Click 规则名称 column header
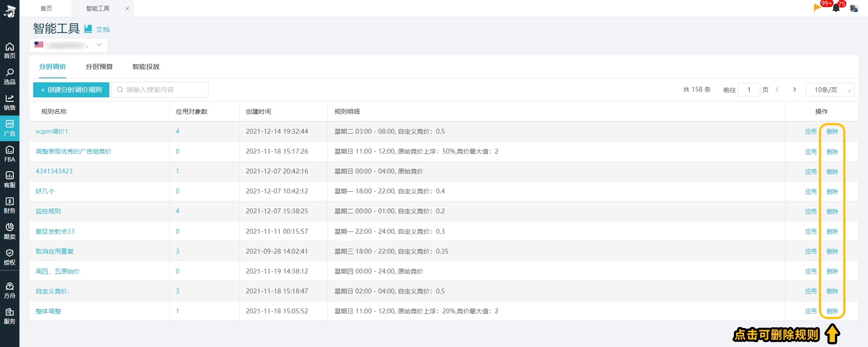The height and width of the screenshot is (347, 868). (54, 112)
